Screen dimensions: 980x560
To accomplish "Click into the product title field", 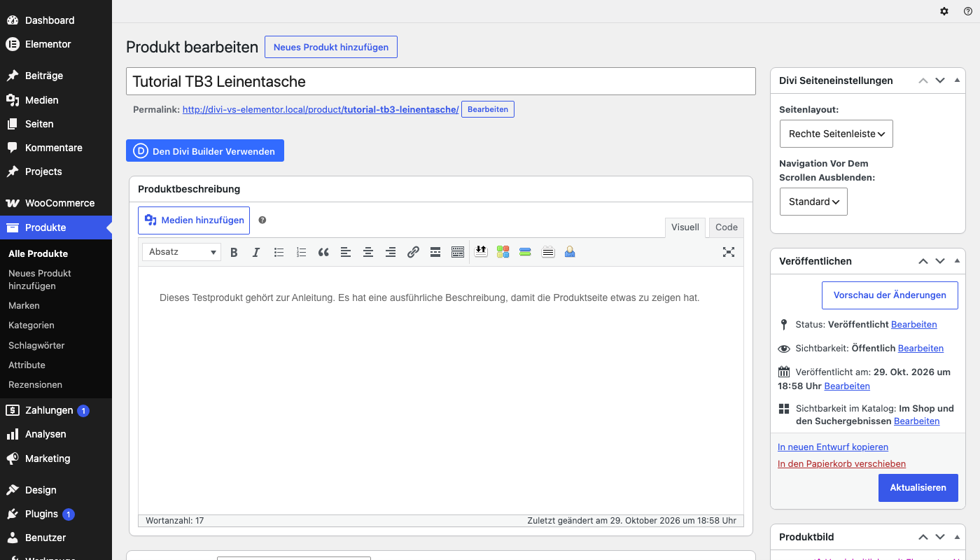I will click(x=441, y=81).
